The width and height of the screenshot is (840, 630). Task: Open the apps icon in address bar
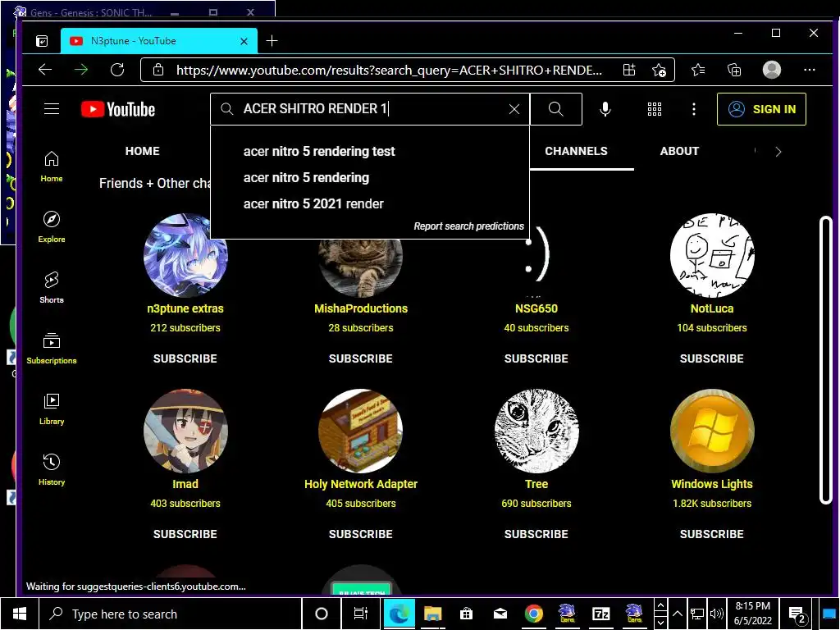[x=629, y=70]
